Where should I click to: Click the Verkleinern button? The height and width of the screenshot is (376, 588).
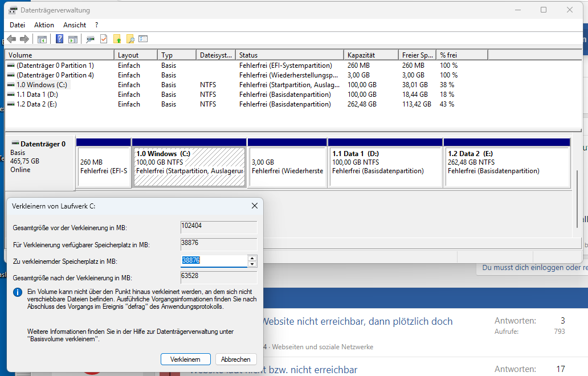coord(186,359)
